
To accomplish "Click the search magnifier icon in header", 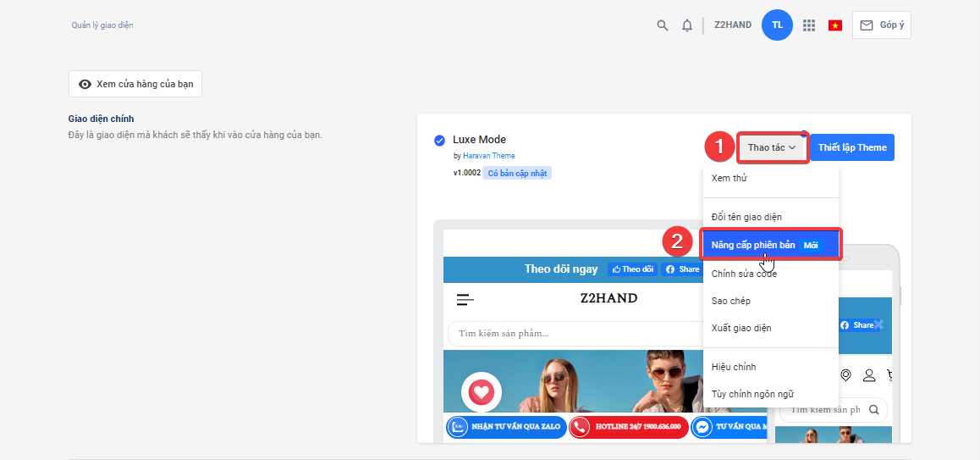I will [663, 25].
